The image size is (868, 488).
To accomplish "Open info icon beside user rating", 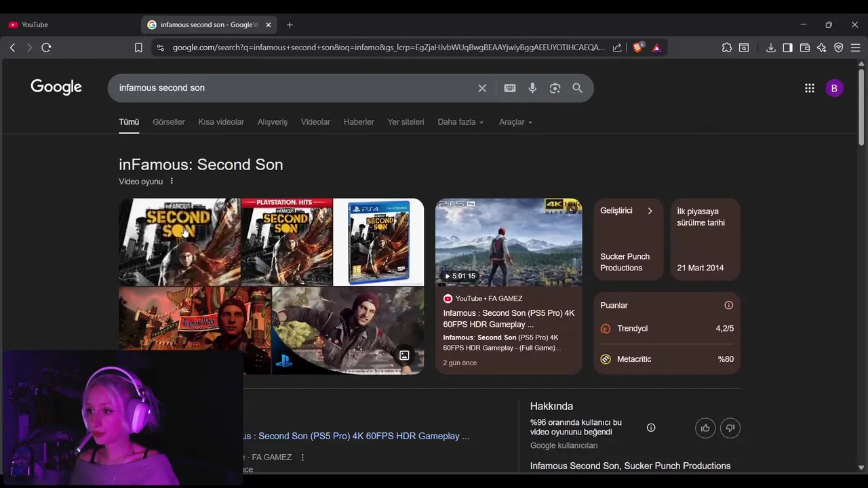I will (x=651, y=428).
